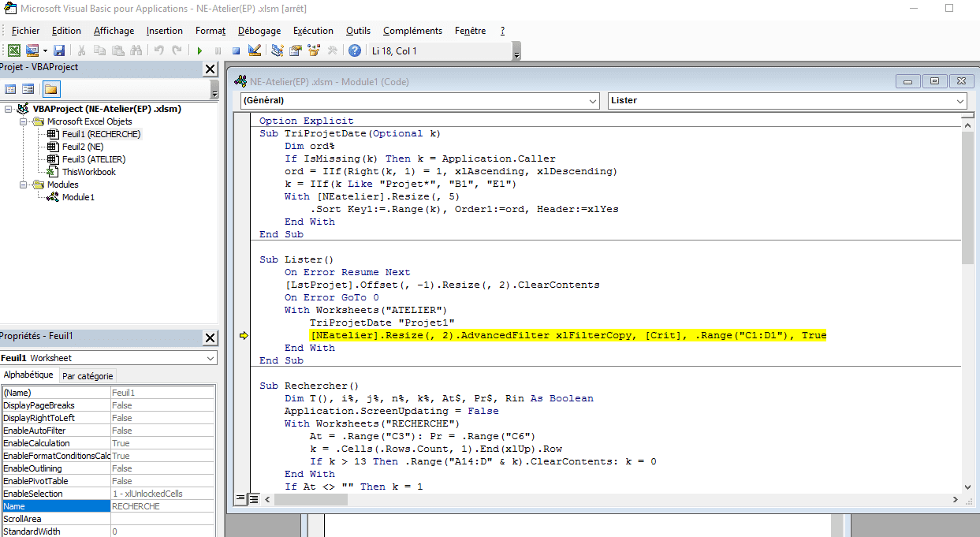
Task: Save the workbook with the floppy disk icon
Action: (x=59, y=50)
